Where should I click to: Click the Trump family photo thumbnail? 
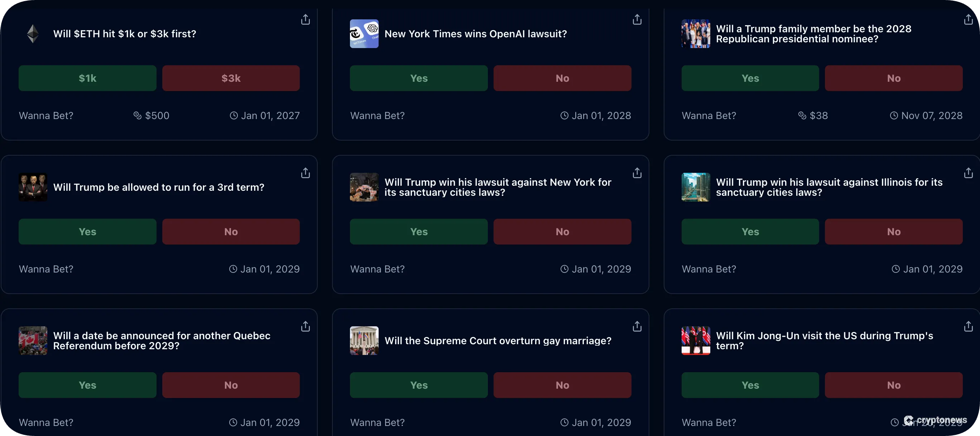pos(696,34)
